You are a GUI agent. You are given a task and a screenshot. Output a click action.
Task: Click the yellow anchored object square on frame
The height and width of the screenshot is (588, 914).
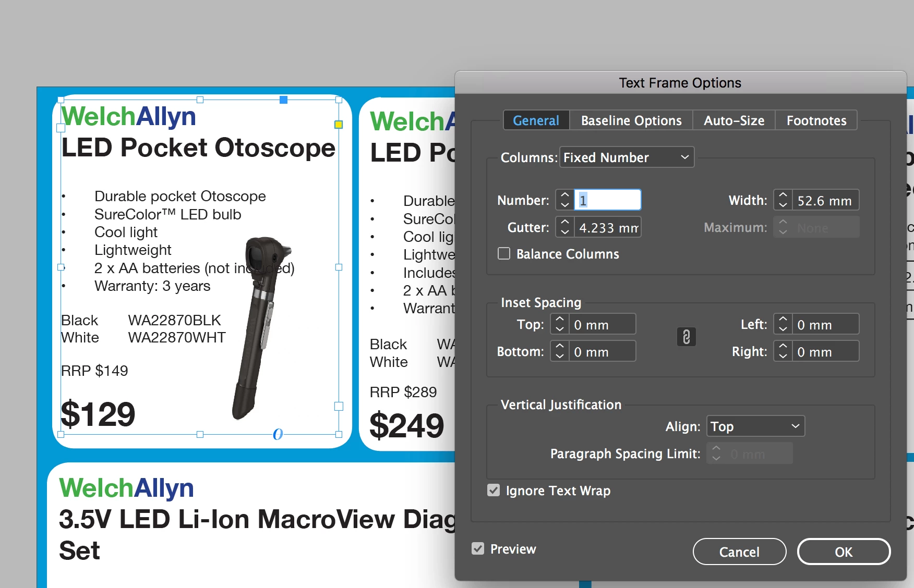coord(339,124)
